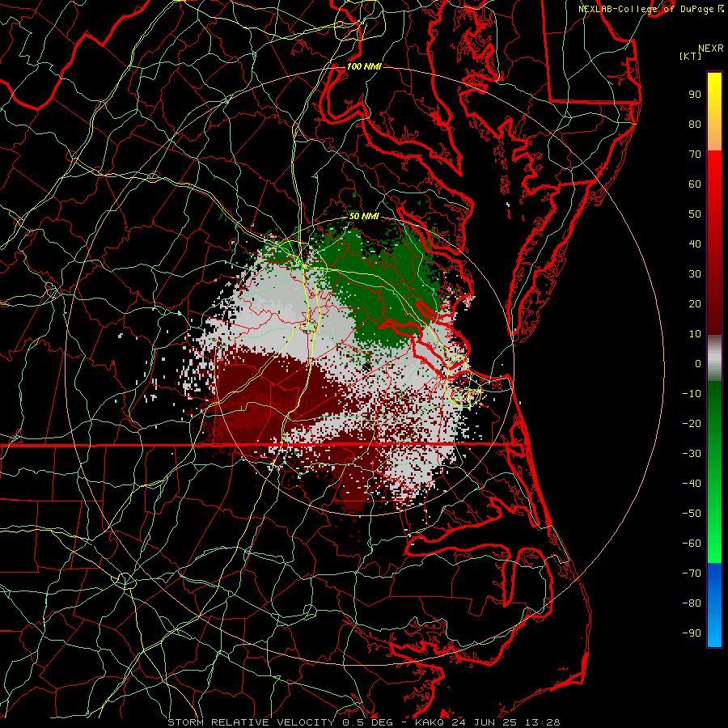Pick the gray zero-velocity segment of color bar
728x728 pixels.
click(x=714, y=358)
